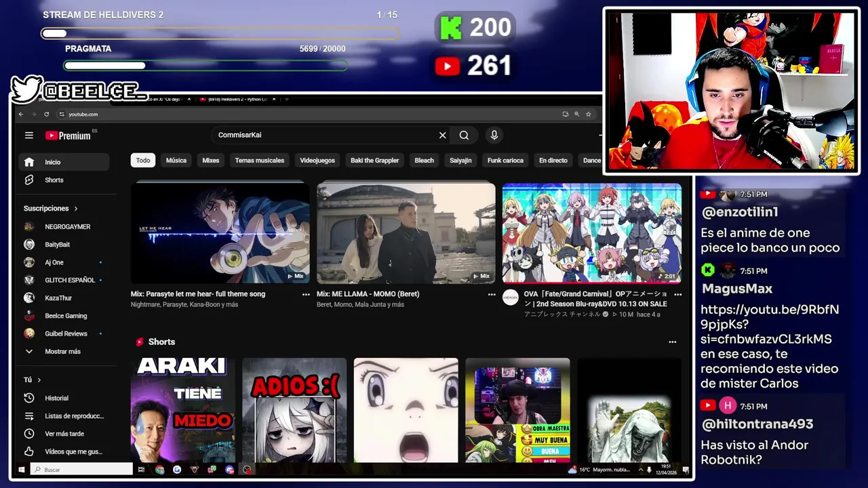
Task: Click browser back arrow
Action: coord(21,114)
